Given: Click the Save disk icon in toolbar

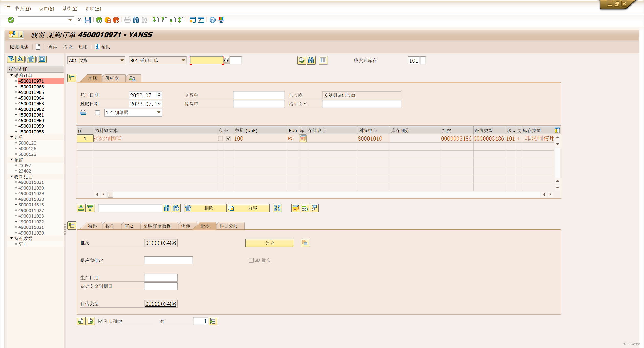Looking at the screenshot, I should (x=88, y=20).
